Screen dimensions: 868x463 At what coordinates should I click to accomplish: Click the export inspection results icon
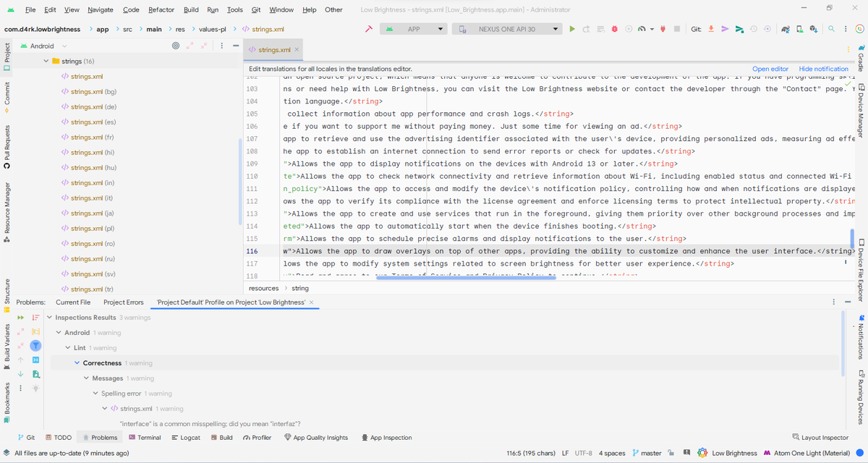point(35,374)
